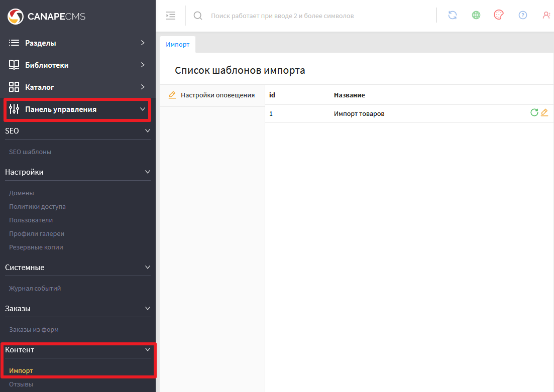Go to Резервные копии
This screenshot has width=554, height=392.
pos(36,247)
